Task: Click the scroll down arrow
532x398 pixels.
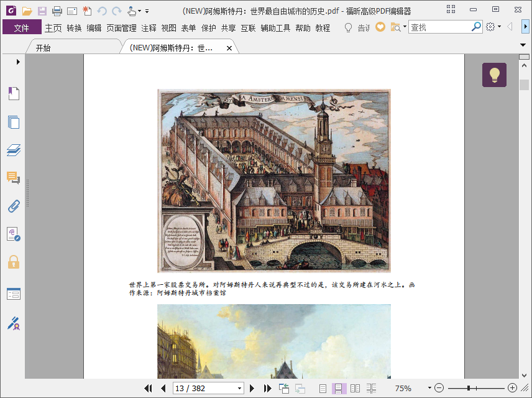Action: [x=524, y=375]
